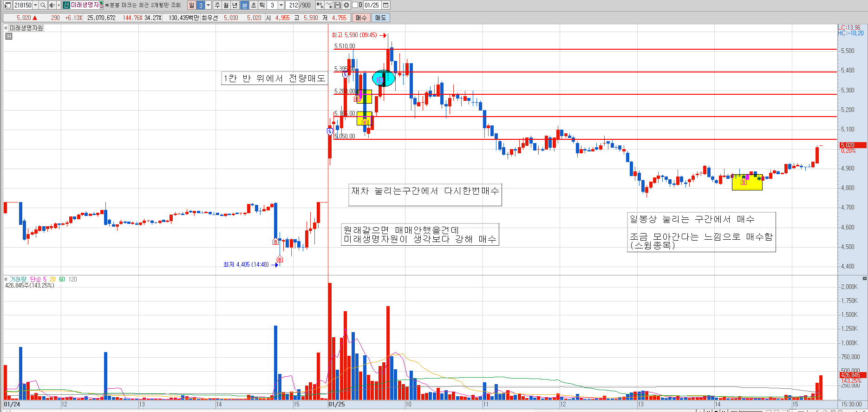The image size is (868, 412).
Task: Click the LC:13.96 indicator text
Action: 849,27
